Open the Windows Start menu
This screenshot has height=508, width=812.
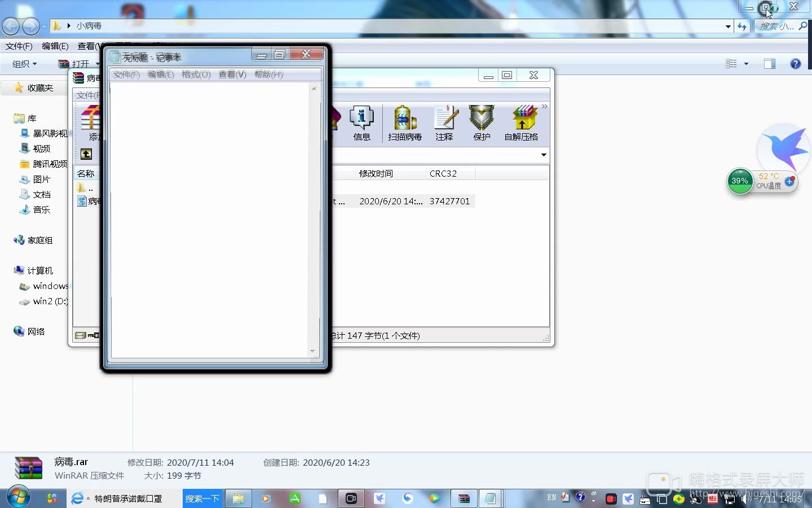click(x=17, y=497)
